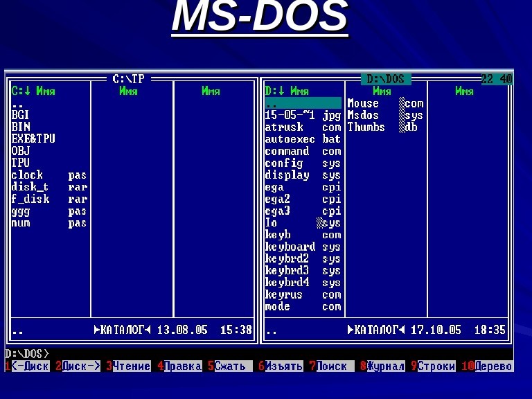Click left panel КАТАЛОГ status line
532x399 pixels.
(132, 330)
